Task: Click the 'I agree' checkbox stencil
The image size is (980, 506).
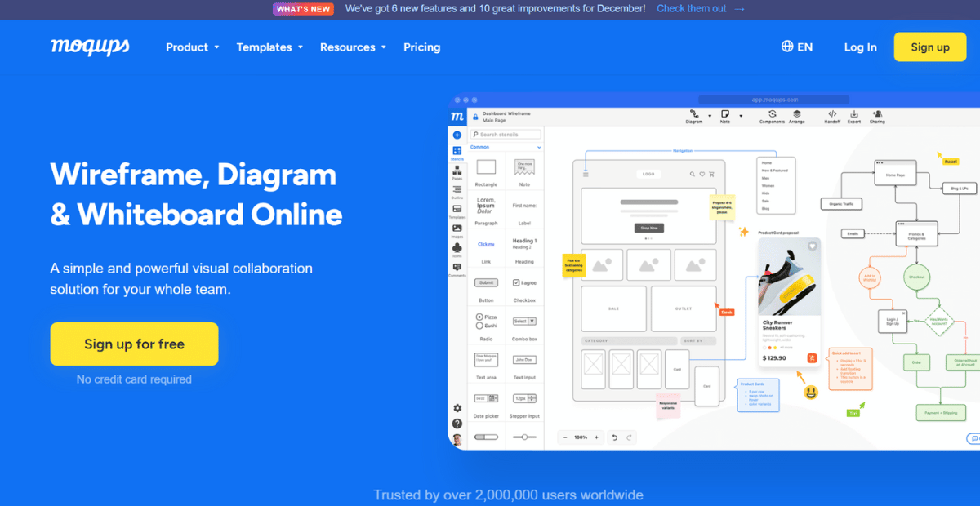Action: click(524, 282)
